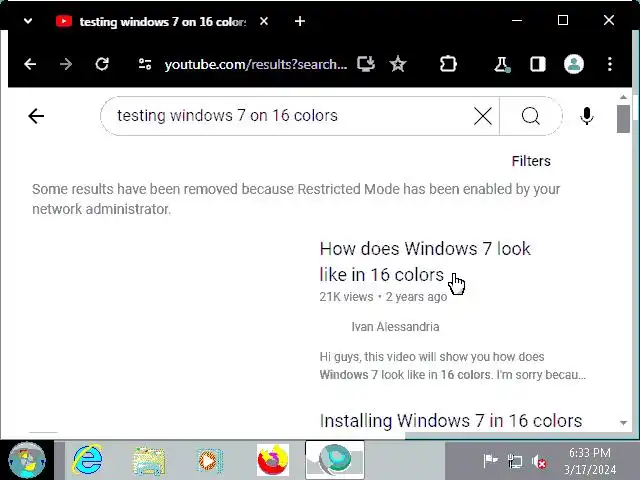Open the Extensions puzzle icon
Viewport: 640px width, 480px height.
448,64
